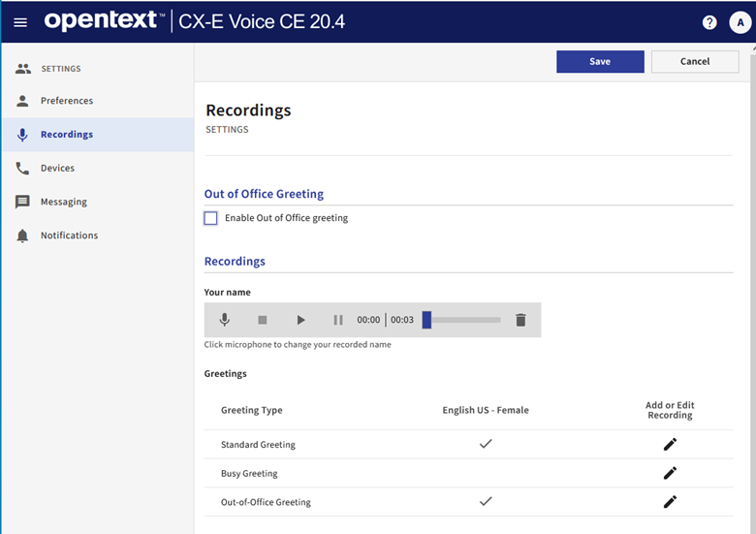
Task: Stop the name recording playback
Action: tap(263, 320)
